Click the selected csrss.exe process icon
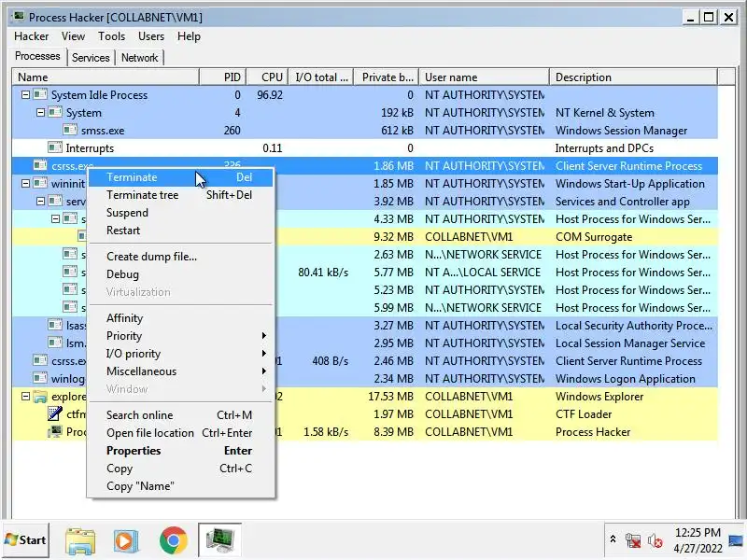The height and width of the screenshot is (560, 747). click(40, 166)
